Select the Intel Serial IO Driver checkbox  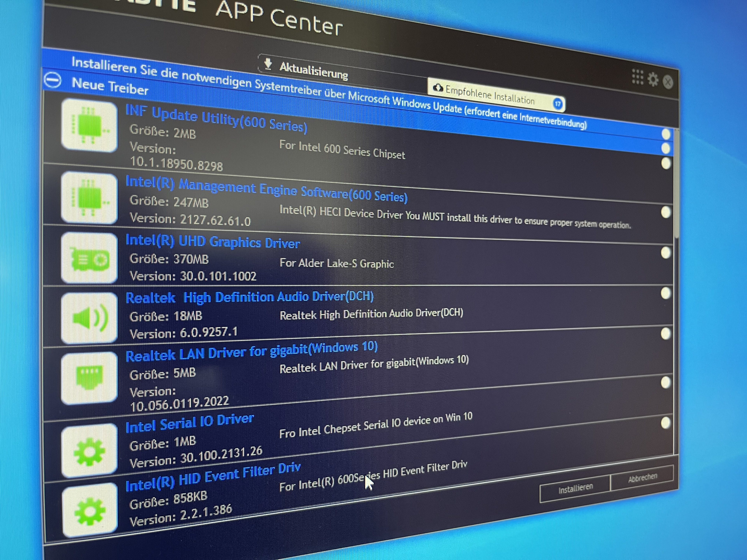tap(665, 382)
